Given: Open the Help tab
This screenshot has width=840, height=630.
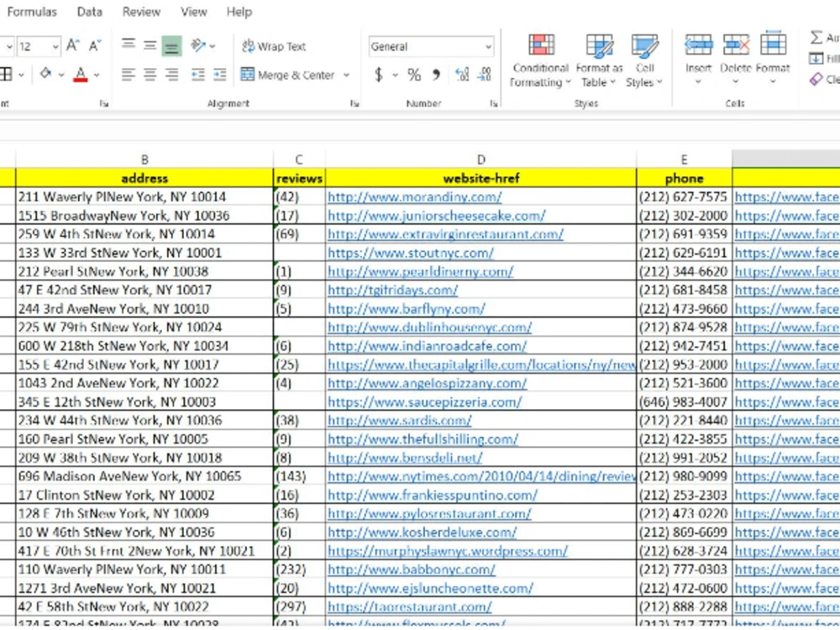Looking at the screenshot, I should (239, 12).
